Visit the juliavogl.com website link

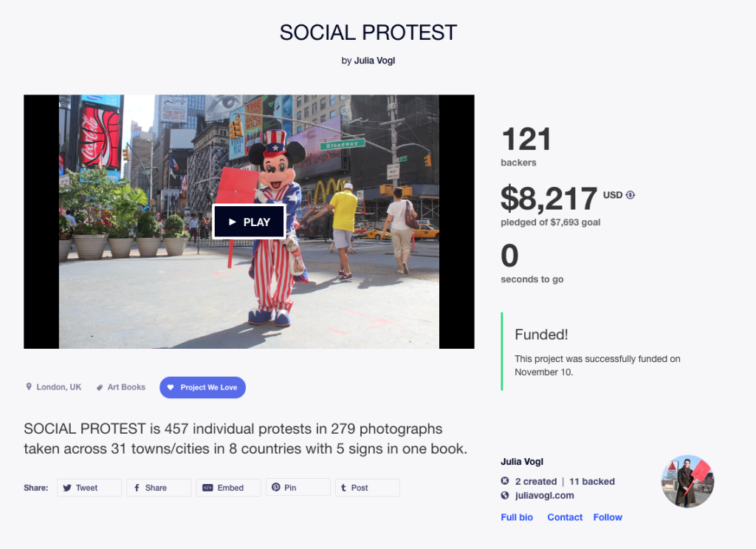click(x=544, y=496)
